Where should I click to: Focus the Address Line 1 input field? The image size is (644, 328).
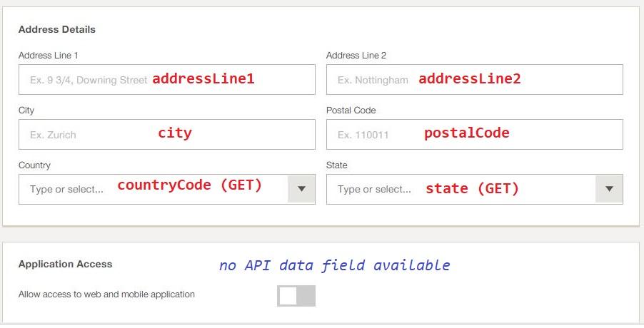coord(167,80)
